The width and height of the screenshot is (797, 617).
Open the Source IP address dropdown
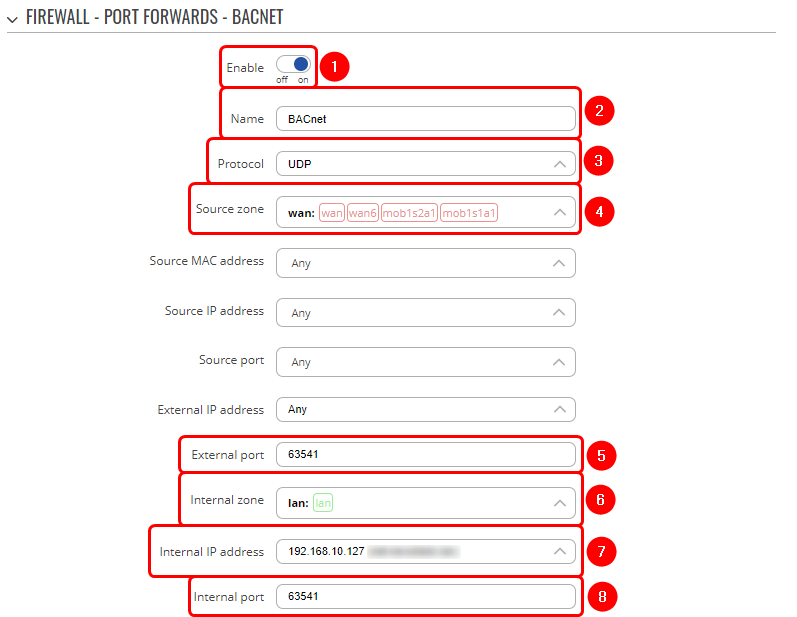click(x=425, y=313)
